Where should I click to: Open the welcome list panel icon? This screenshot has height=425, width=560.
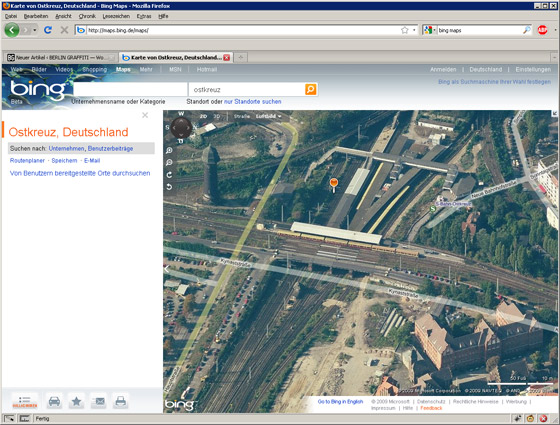click(x=25, y=401)
